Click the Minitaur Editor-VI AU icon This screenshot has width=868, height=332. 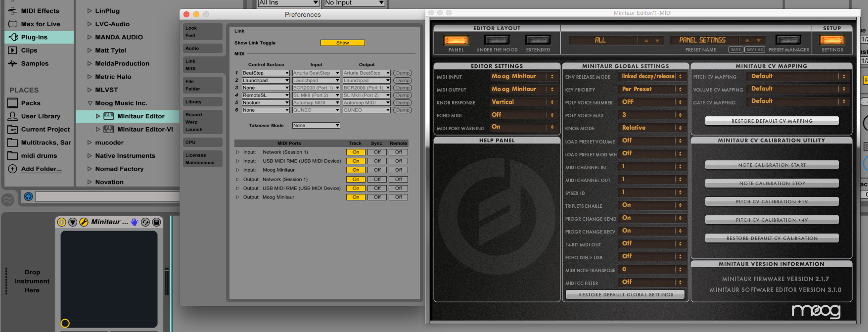[108, 129]
